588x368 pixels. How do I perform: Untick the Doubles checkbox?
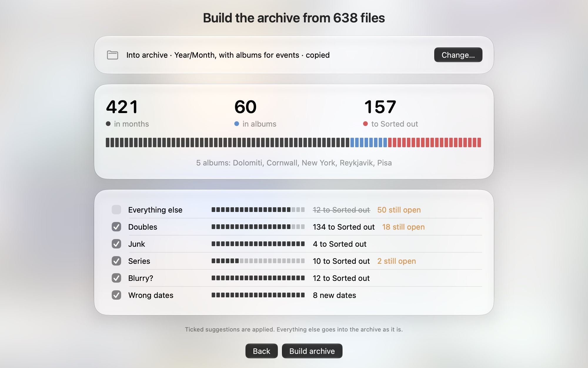[116, 227]
